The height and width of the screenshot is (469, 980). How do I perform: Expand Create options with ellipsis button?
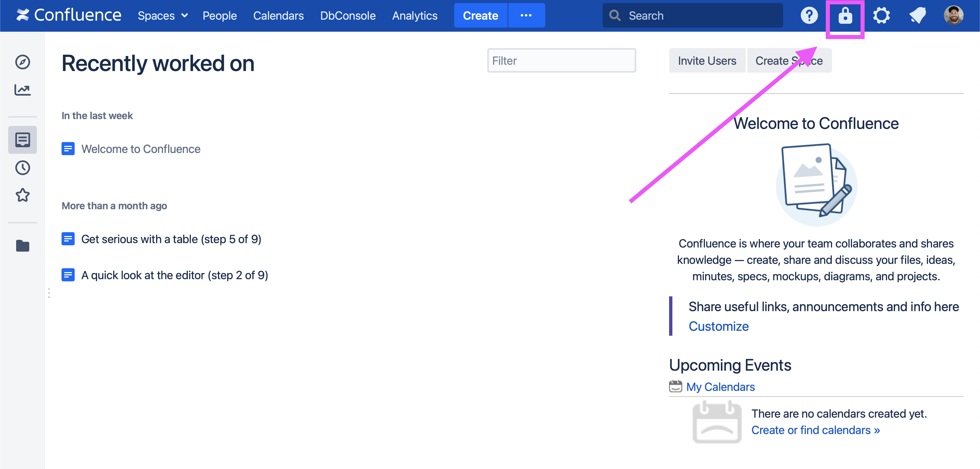click(x=526, y=16)
